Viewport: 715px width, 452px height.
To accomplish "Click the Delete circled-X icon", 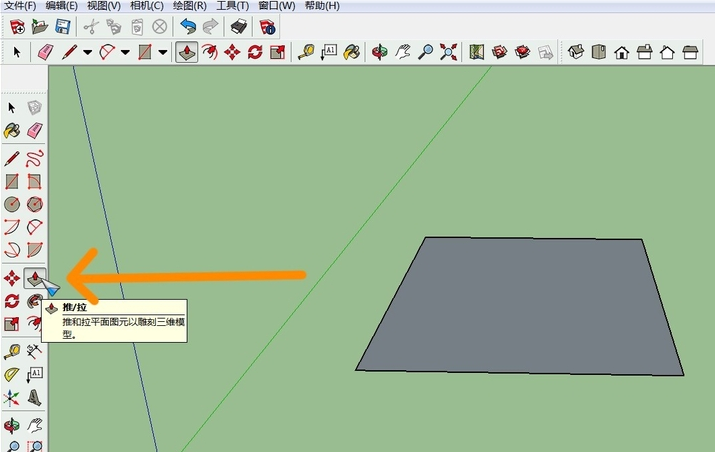I will pyautogui.click(x=160, y=27).
